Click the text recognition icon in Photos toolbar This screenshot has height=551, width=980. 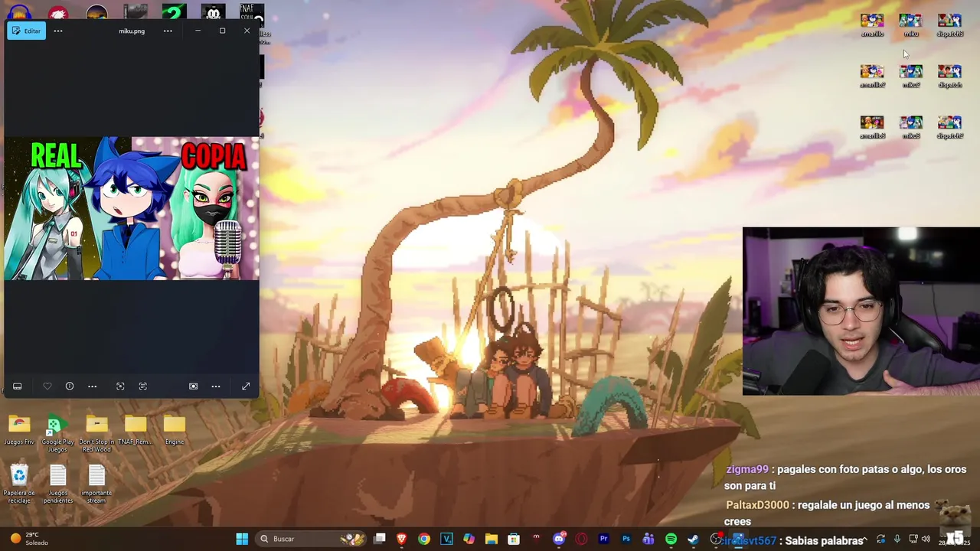click(x=142, y=386)
